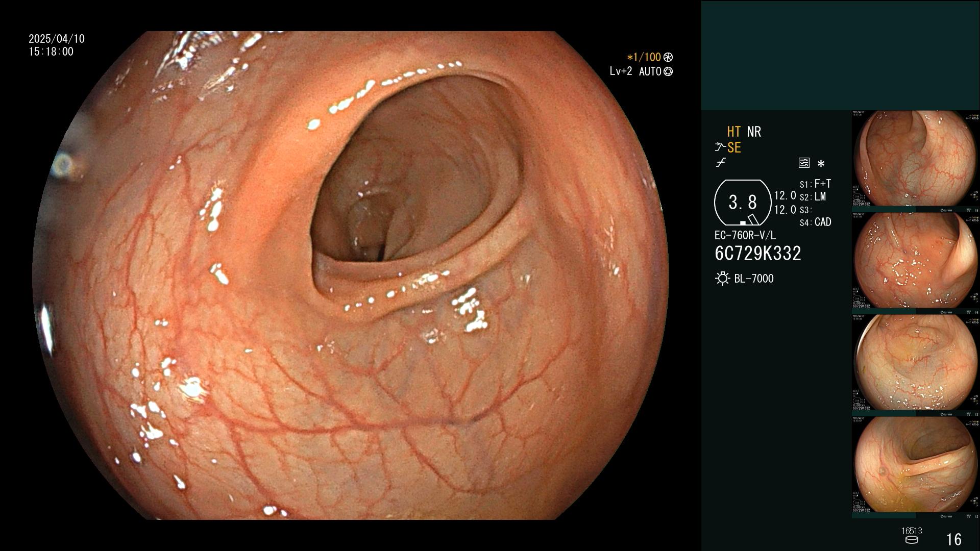Click the captured image count 16
This screenshot has width=980, height=551.
[x=954, y=539]
